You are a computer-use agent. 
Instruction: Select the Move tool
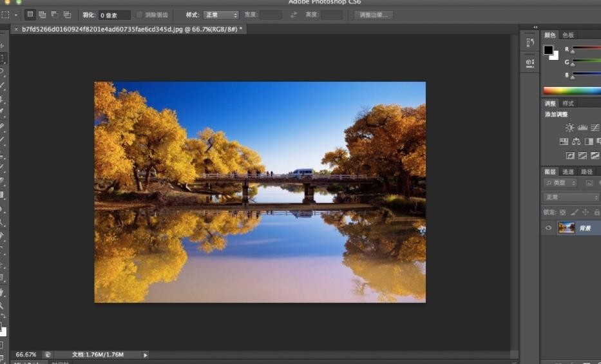2,46
